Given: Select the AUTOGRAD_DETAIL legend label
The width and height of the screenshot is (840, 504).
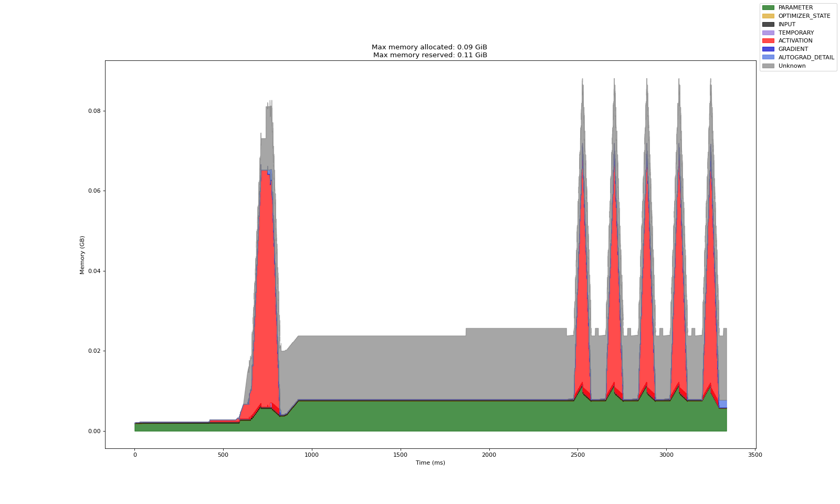Looking at the screenshot, I should coord(806,57).
